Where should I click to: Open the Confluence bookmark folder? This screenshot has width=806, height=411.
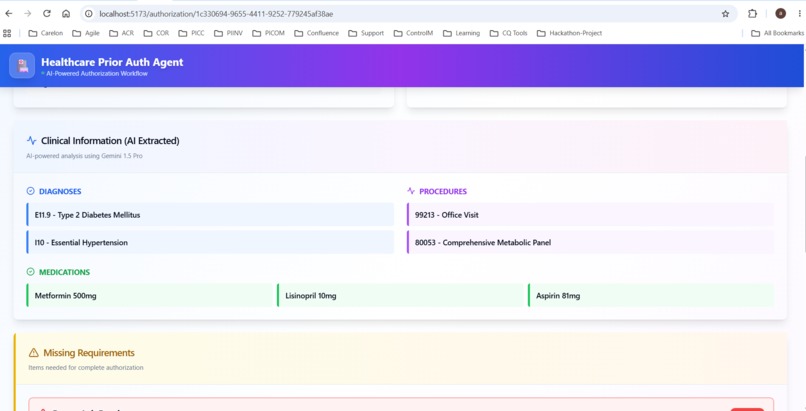pos(317,33)
